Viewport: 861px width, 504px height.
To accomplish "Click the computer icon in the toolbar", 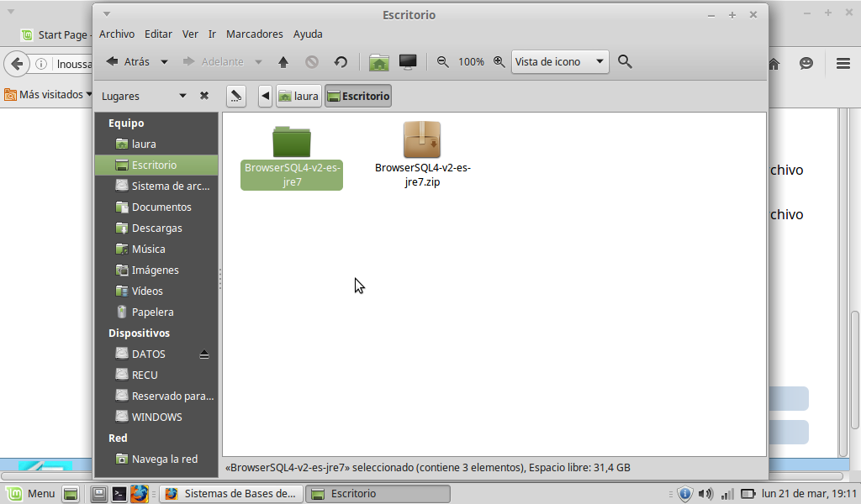I will click(408, 61).
